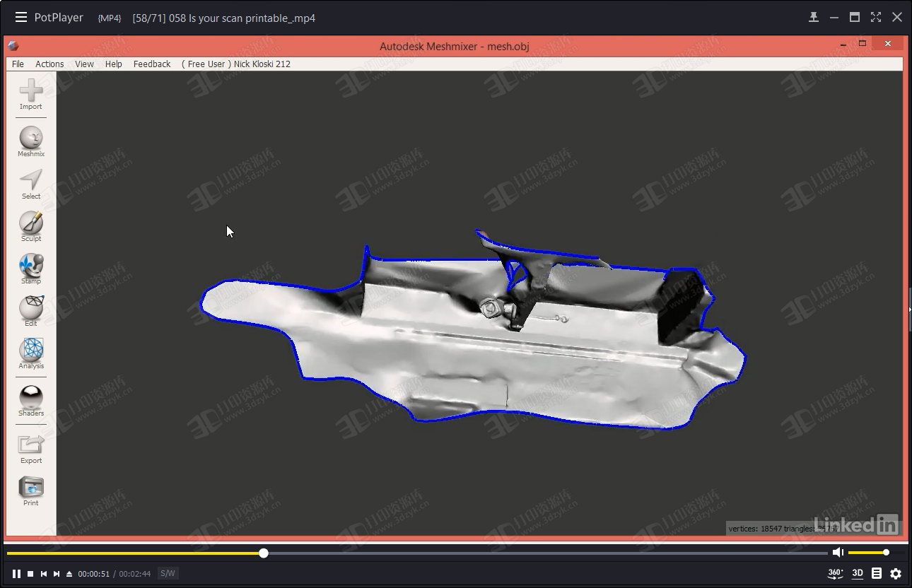This screenshot has width=912, height=588.
Task: Open the Meshmix panel
Action: (x=31, y=141)
